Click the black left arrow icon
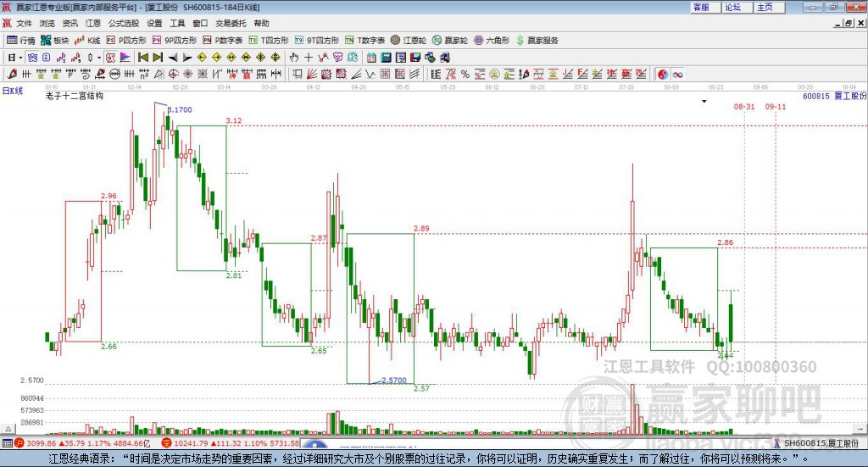 [x=173, y=58]
